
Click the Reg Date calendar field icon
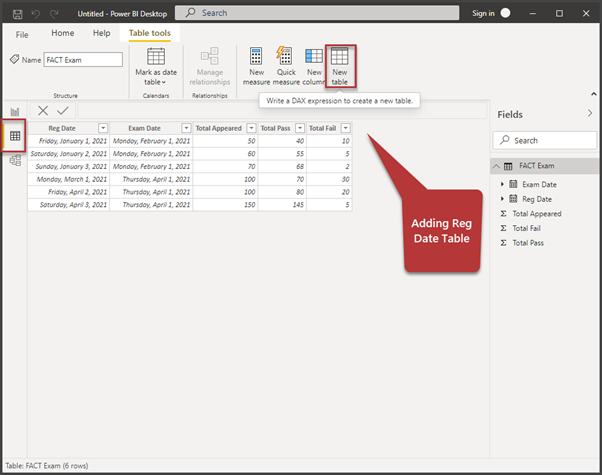pos(513,199)
